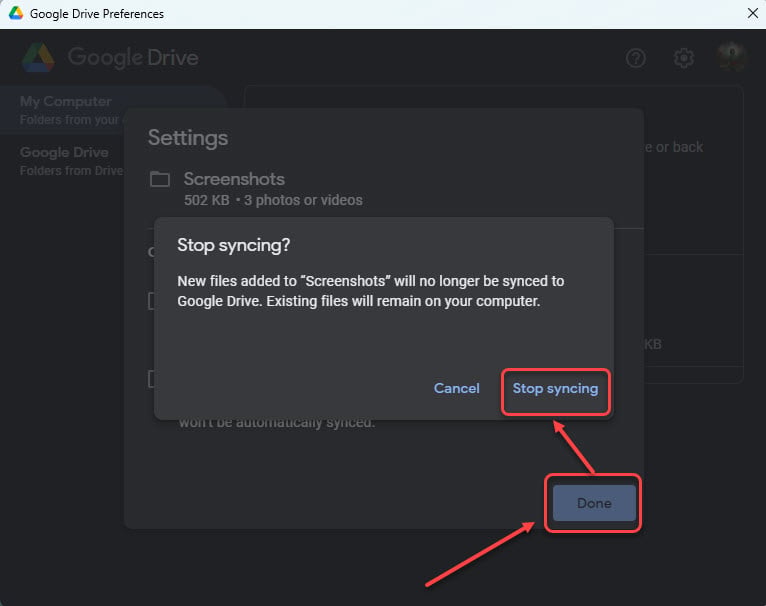Image resolution: width=766 pixels, height=606 pixels.
Task: Click the Done button in Settings
Action: click(x=594, y=503)
